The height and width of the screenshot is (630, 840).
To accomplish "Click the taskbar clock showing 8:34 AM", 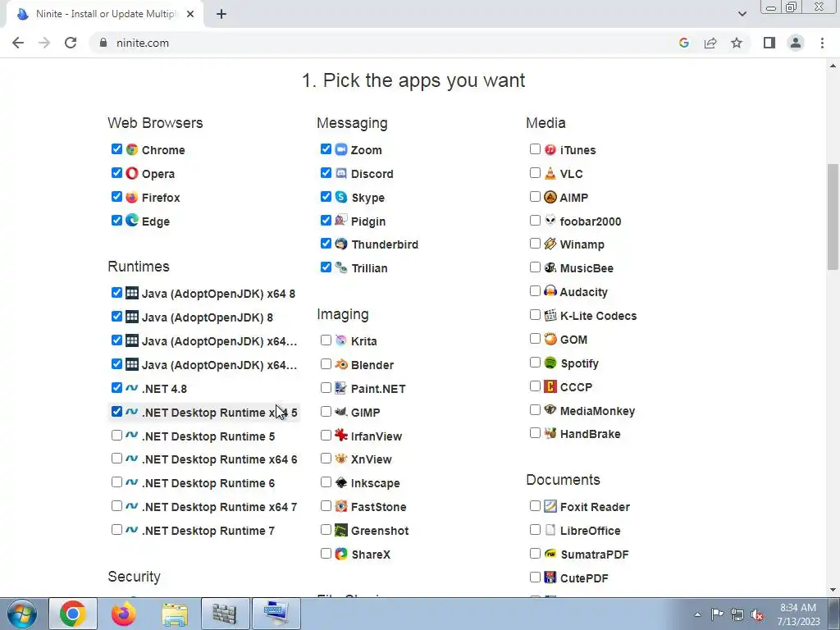I will pos(799,614).
